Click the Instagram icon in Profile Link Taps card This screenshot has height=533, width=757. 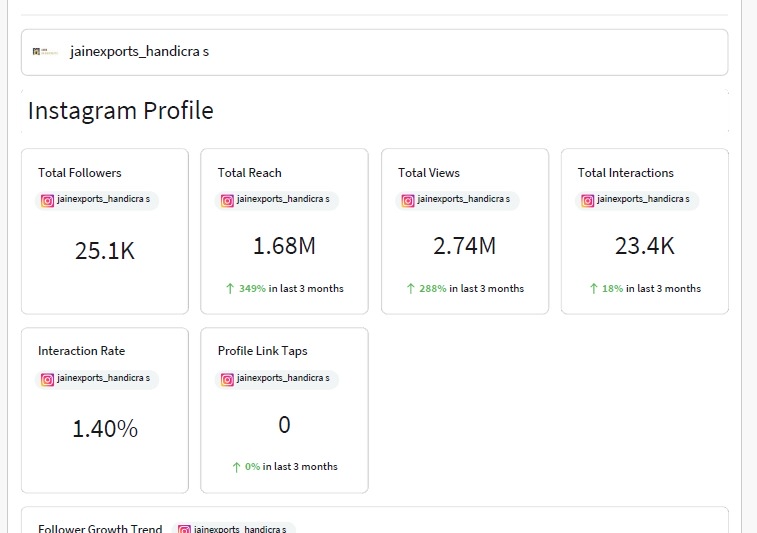(x=227, y=379)
